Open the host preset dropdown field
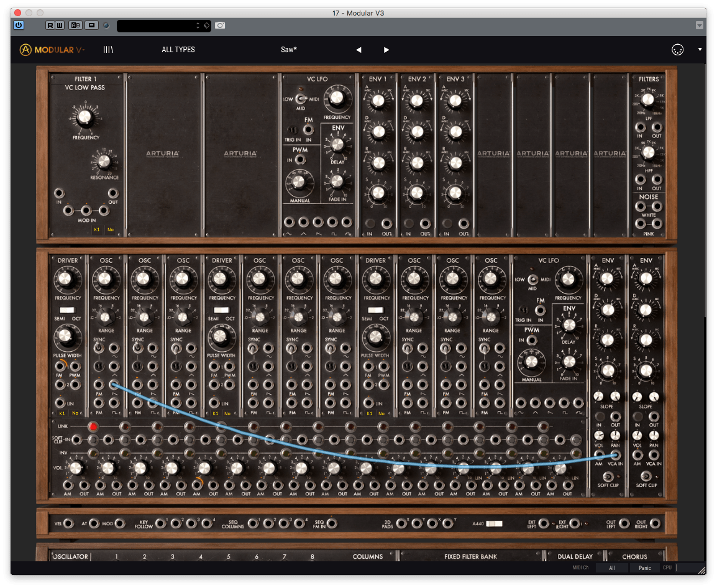Screen dimensions: 717x588 (x=163, y=25)
